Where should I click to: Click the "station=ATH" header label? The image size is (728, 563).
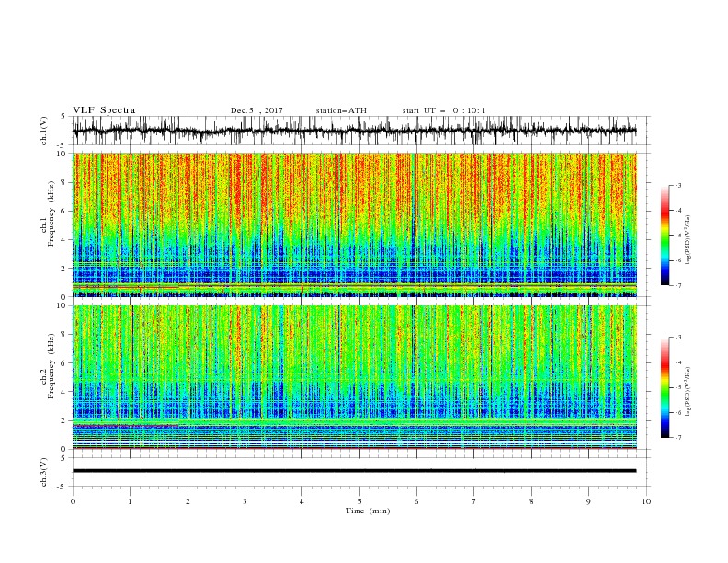coord(341,110)
